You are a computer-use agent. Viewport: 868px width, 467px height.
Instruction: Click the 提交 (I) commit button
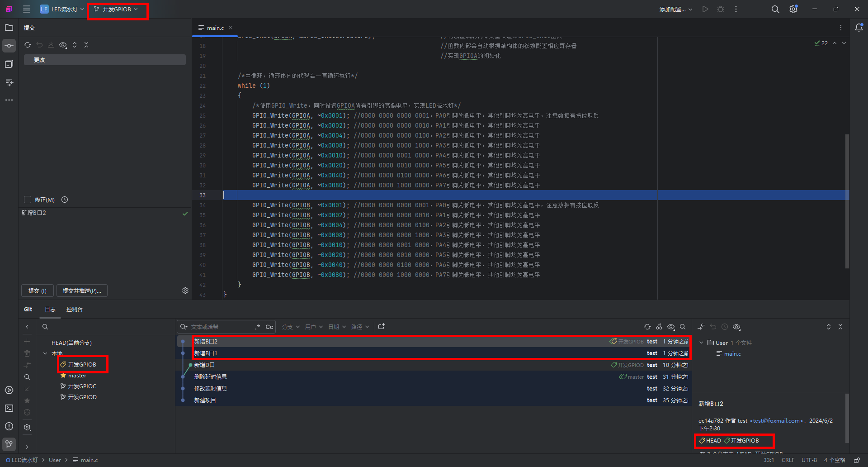pyautogui.click(x=38, y=291)
